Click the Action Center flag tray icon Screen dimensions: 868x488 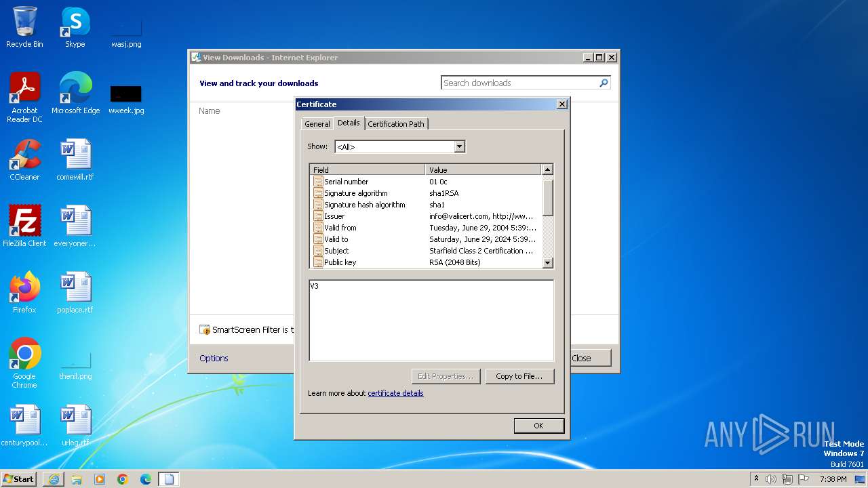[x=804, y=479]
